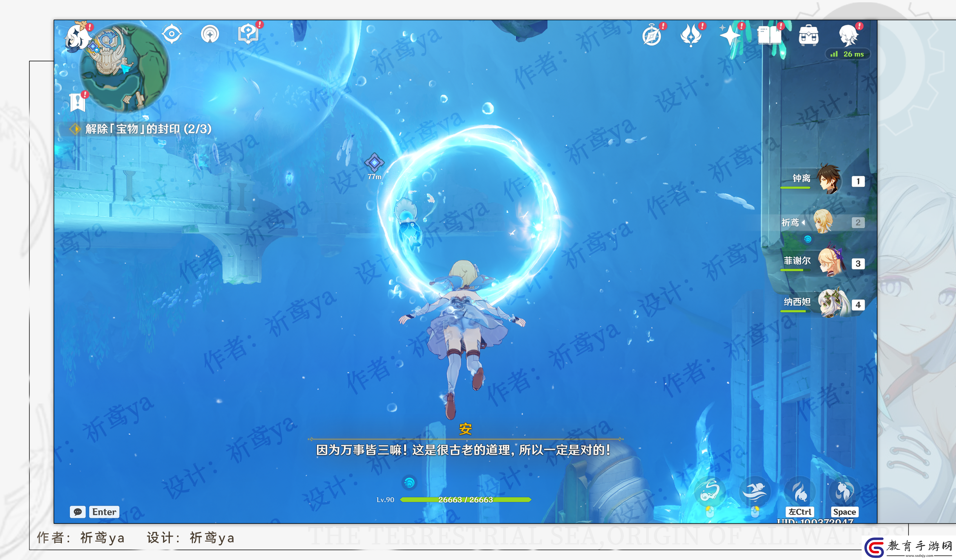Click slot number 2 for 祈鸢

coord(858,222)
